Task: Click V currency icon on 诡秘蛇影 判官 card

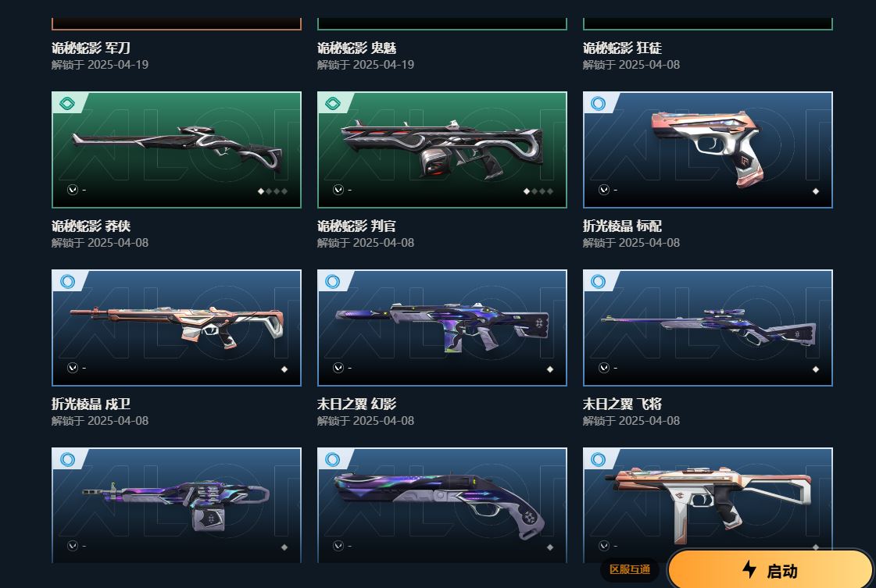Action: (x=338, y=190)
